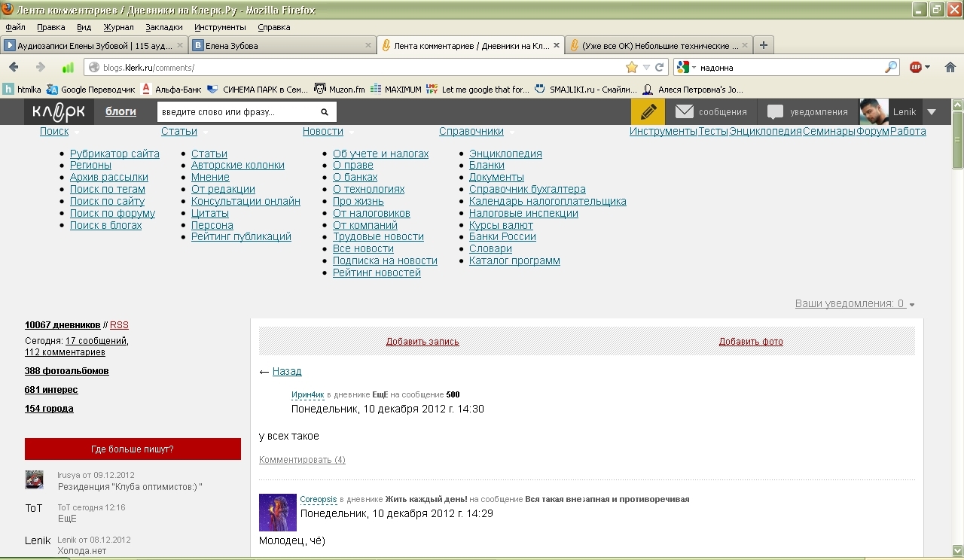This screenshot has height=560, width=964.
Task: Open notifications speech bubble icon
Action: (775, 112)
